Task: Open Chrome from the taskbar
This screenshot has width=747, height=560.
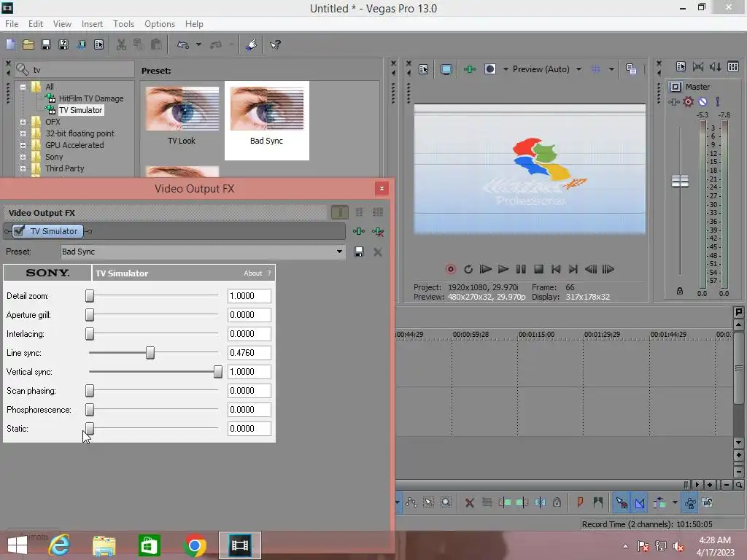Action: pyautogui.click(x=194, y=545)
